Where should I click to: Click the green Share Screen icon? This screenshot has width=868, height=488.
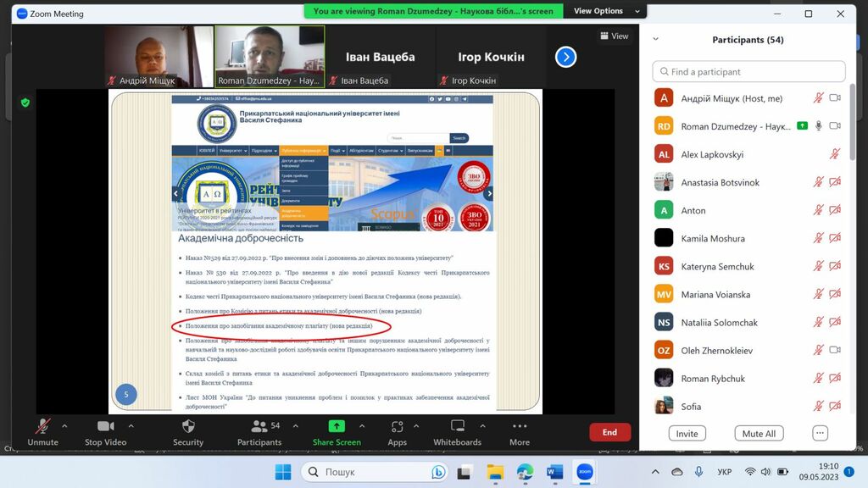pyautogui.click(x=337, y=426)
